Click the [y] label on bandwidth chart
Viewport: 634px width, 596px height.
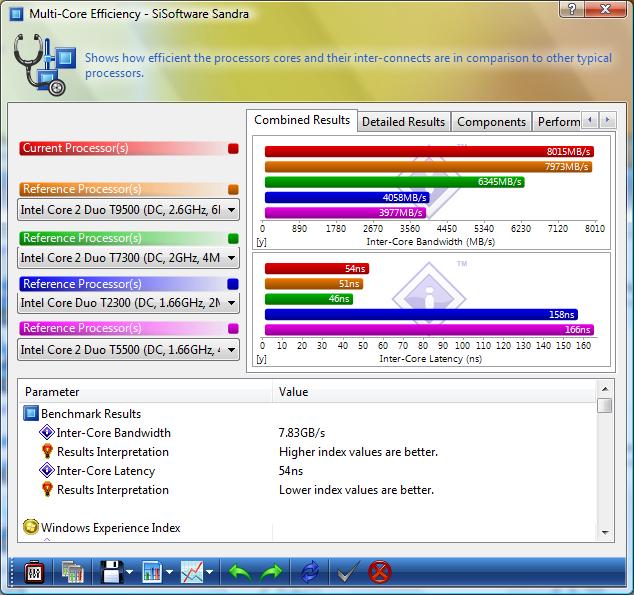pos(262,242)
